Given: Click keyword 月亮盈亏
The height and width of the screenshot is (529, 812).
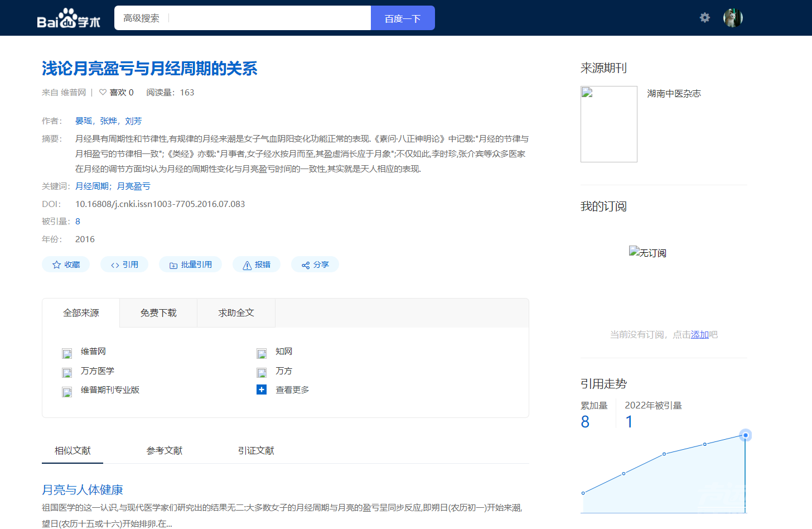Looking at the screenshot, I should (133, 186).
